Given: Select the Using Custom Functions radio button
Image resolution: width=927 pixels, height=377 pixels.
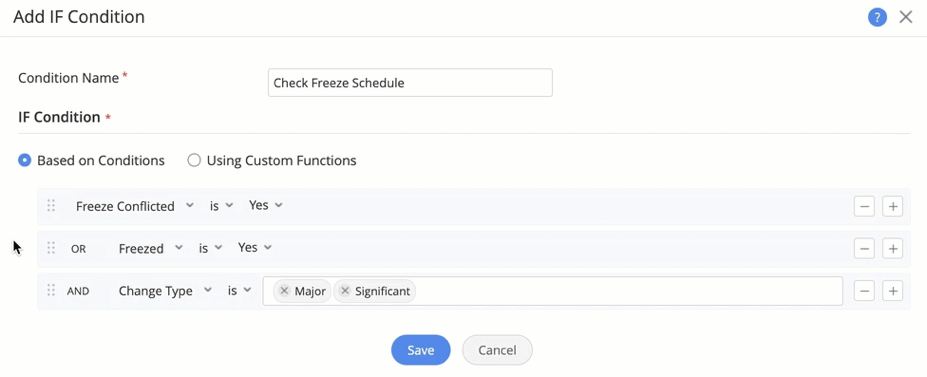Looking at the screenshot, I should coord(194,160).
